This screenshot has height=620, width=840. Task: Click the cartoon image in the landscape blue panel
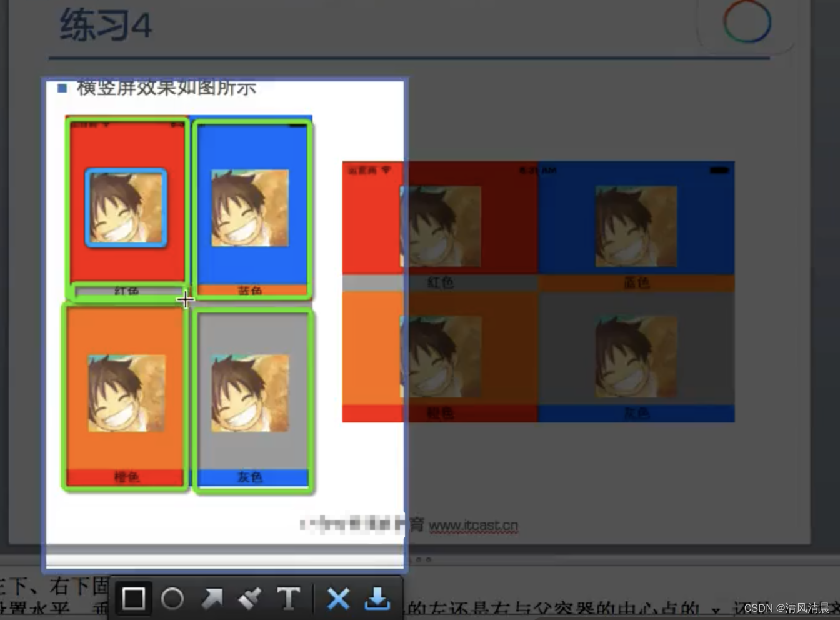[636, 227]
